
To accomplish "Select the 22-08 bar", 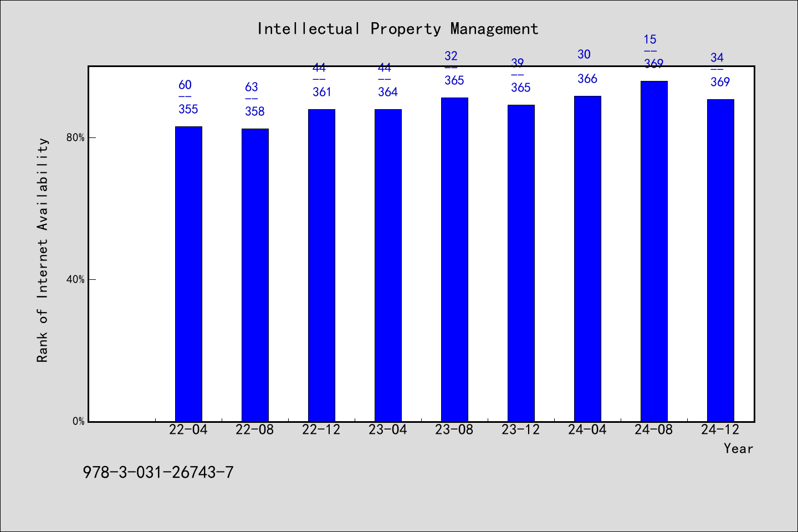I will 255,275.
